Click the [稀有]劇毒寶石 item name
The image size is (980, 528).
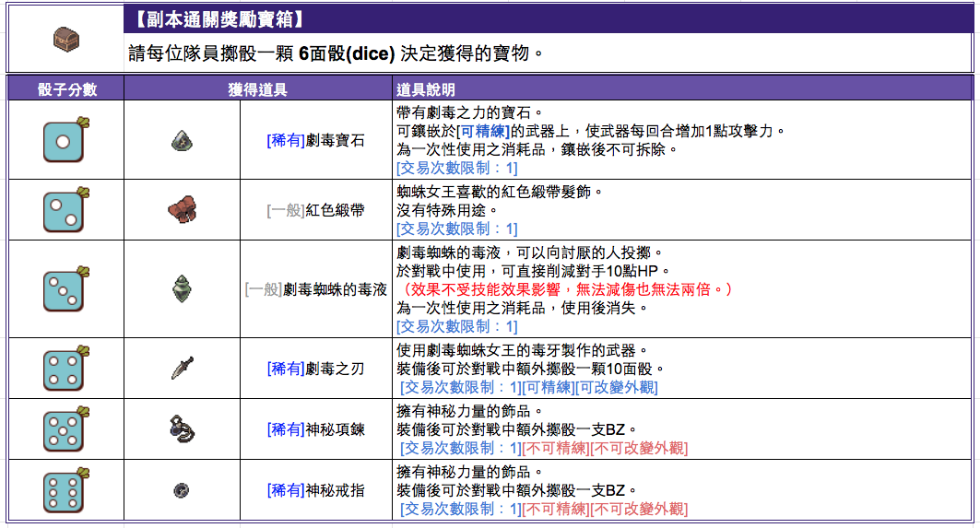(x=315, y=140)
